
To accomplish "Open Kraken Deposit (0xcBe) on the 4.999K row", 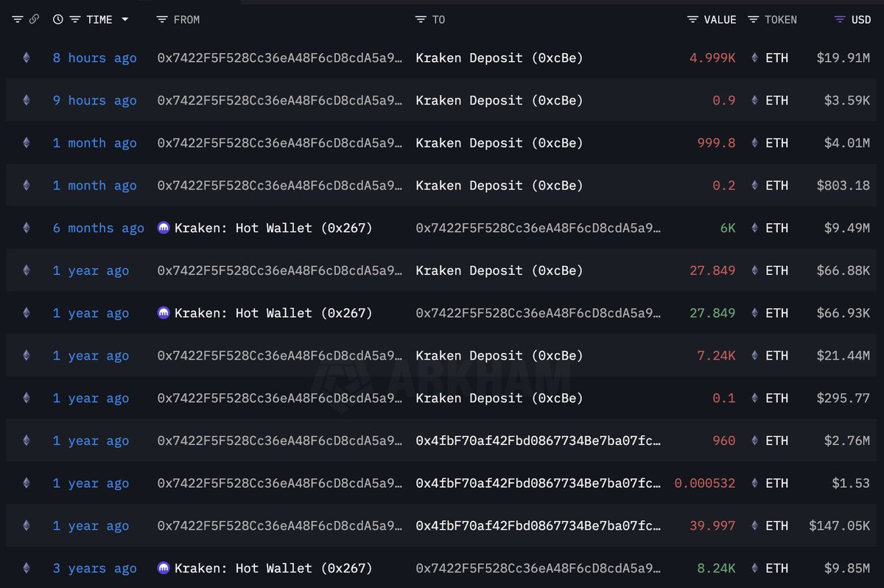I will [499, 57].
